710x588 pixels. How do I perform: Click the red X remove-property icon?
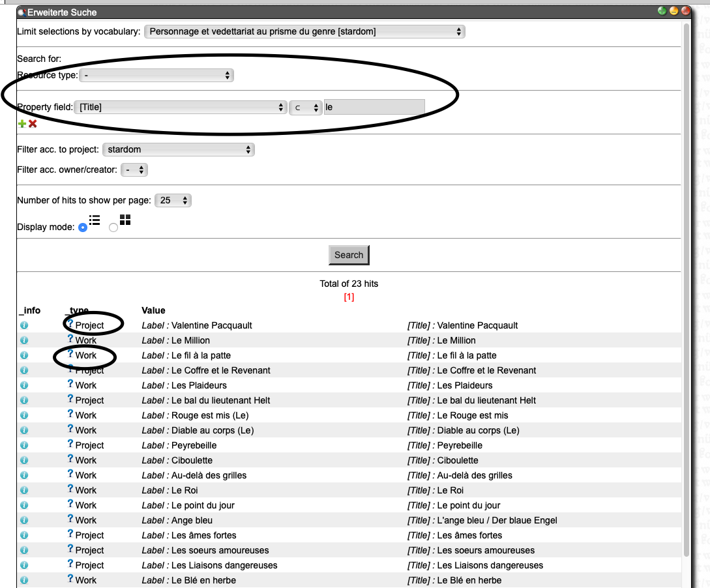click(x=33, y=124)
